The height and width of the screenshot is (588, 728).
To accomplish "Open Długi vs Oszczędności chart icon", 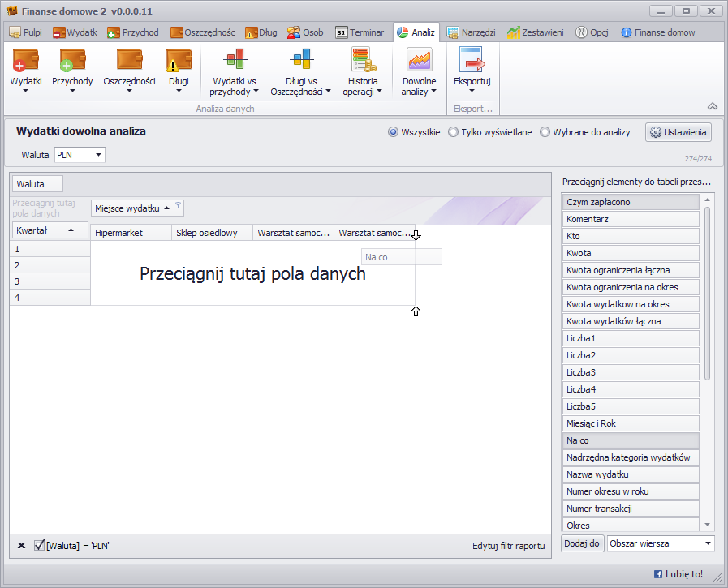I will point(300,61).
